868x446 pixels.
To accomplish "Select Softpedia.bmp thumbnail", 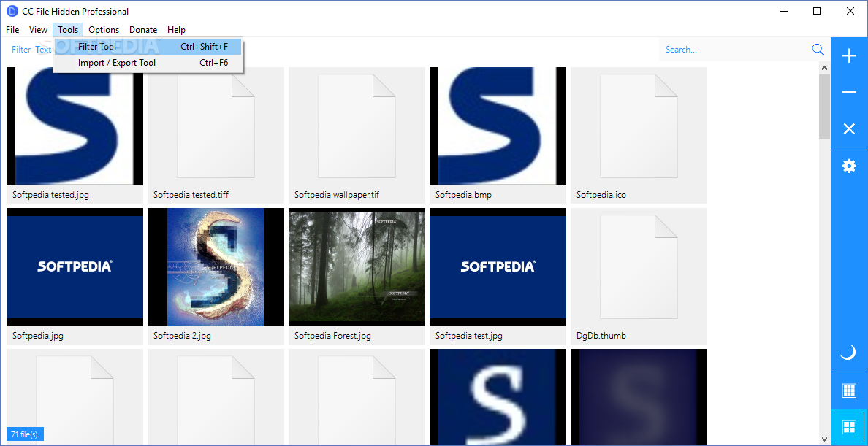I will 498,126.
